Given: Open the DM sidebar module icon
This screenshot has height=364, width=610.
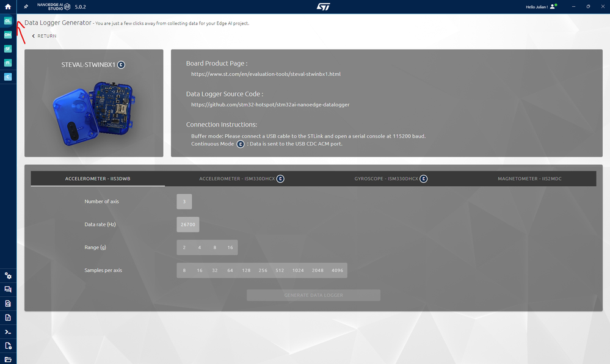Looking at the screenshot, I should (x=8, y=35).
